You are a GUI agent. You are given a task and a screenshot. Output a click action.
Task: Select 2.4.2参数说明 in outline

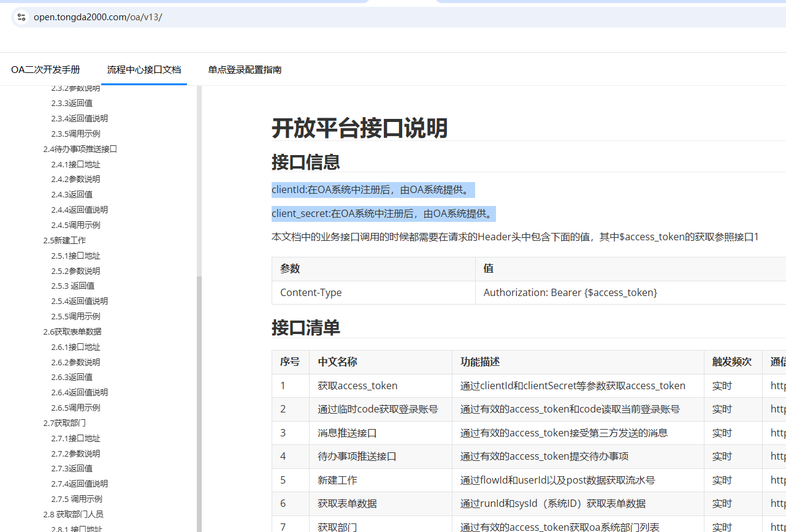75,179
